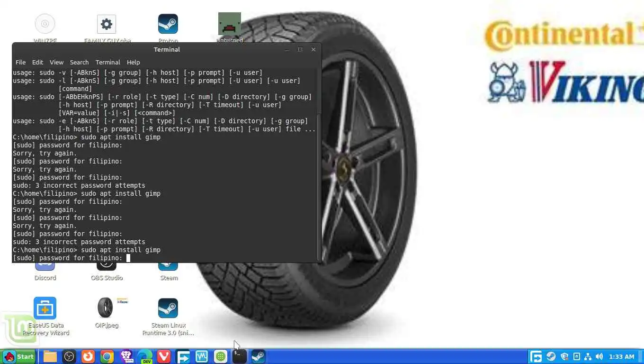
Task: Launch Microsoft Edge Dev from the taskbar
Action: [145, 356]
